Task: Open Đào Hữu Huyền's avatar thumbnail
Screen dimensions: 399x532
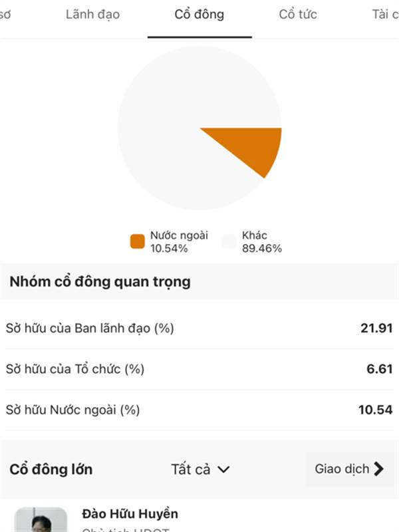Action: (41, 521)
